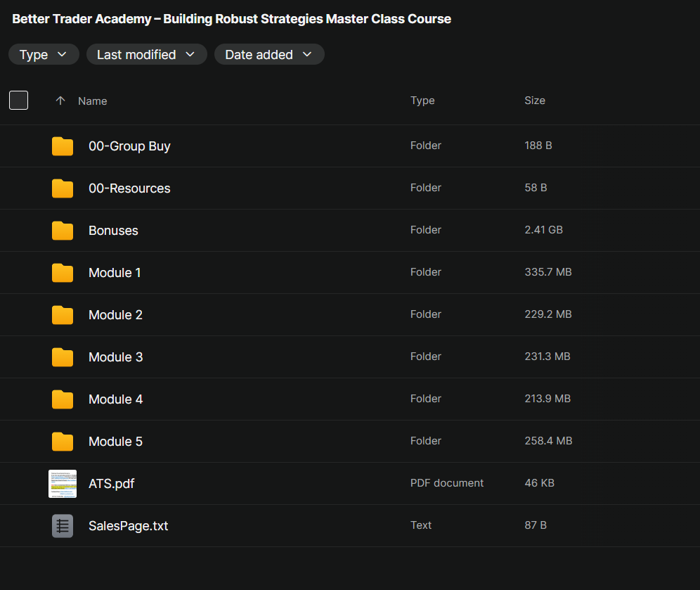The image size is (700, 590).
Task: Click the 87 B size value
Action: click(536, 525)
